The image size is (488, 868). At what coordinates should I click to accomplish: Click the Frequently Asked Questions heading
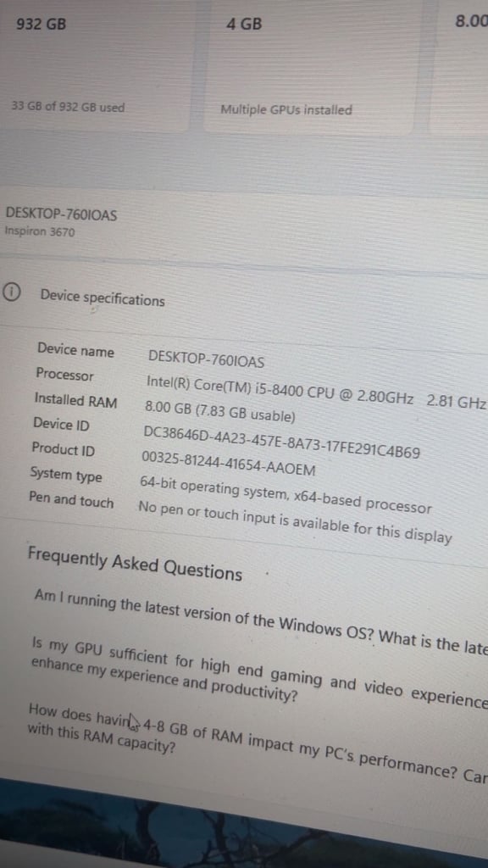[x=135, y=563]
